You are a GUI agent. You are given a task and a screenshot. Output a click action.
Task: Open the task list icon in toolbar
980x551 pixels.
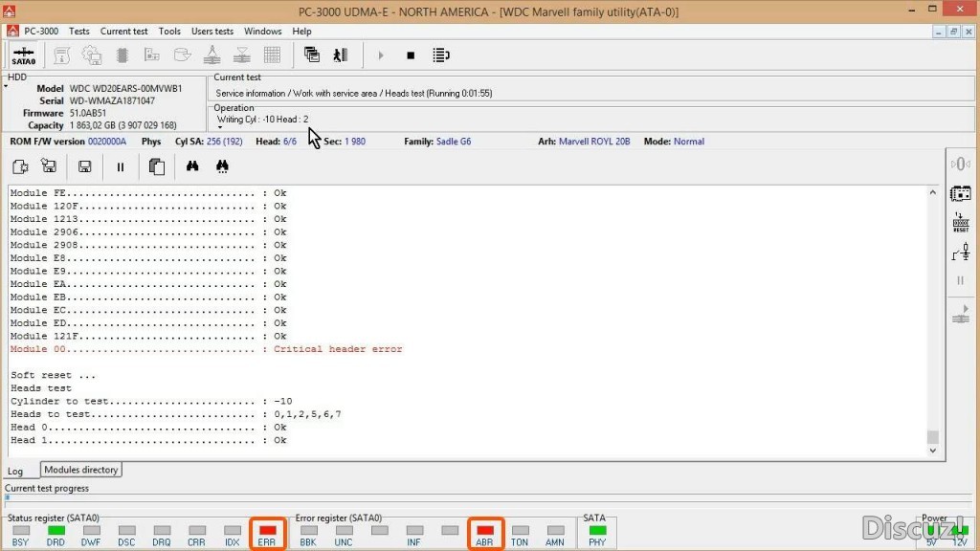click(x=440, y=55)
